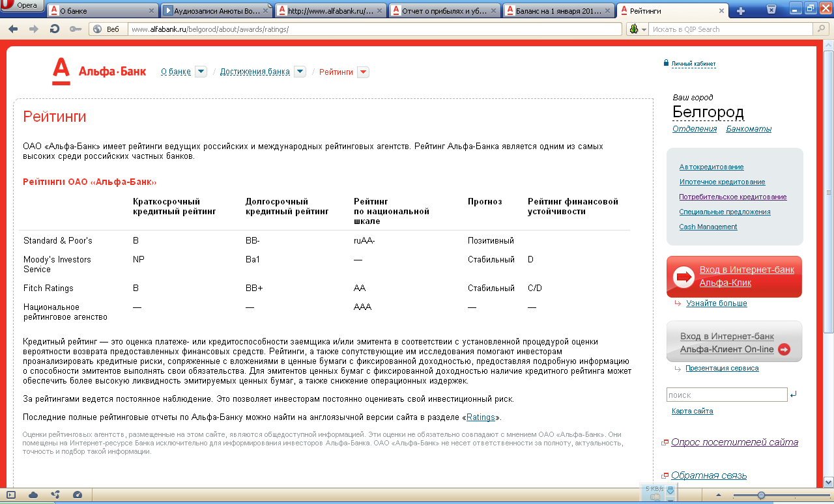Open the search engine selector dropdown
Image resolution: width=834 pixels, height=504 pixels.
[x=638, y=29]
